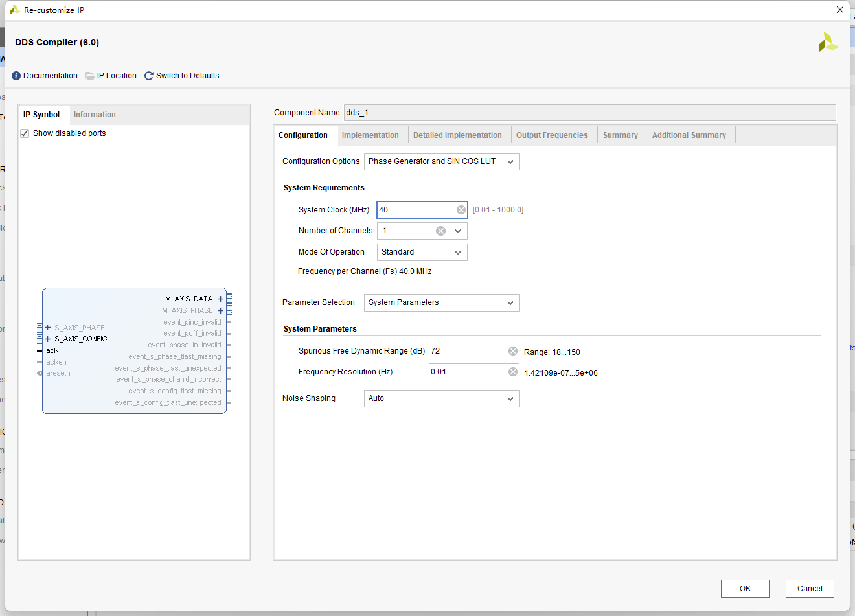Screen dimensions: 855x616
Task: Click the Cancel button
Action: tap(810, 589)
